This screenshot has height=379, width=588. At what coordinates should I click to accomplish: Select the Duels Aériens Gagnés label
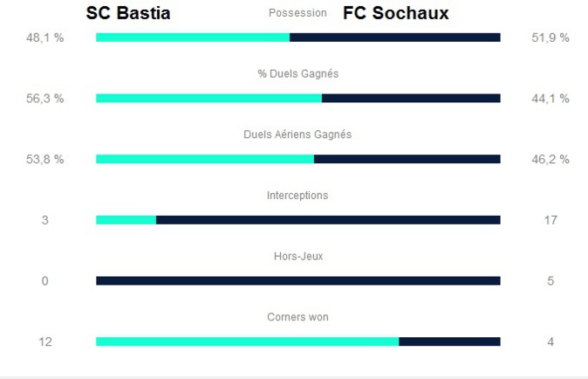point(297,134)
